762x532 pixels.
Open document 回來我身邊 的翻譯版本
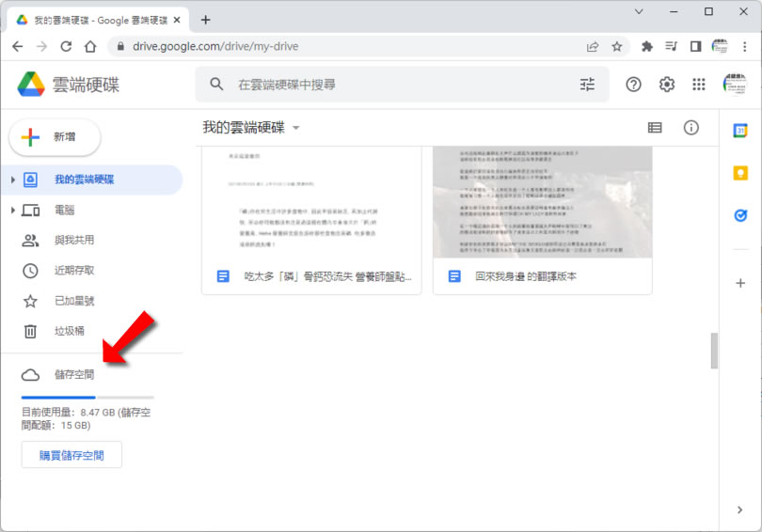(543, 220)
